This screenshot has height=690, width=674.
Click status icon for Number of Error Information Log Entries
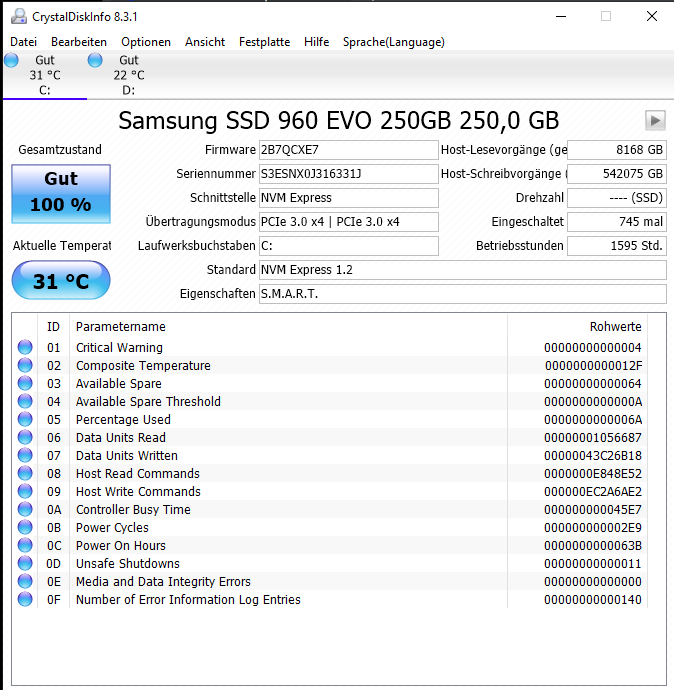click(x=25, y=599)
